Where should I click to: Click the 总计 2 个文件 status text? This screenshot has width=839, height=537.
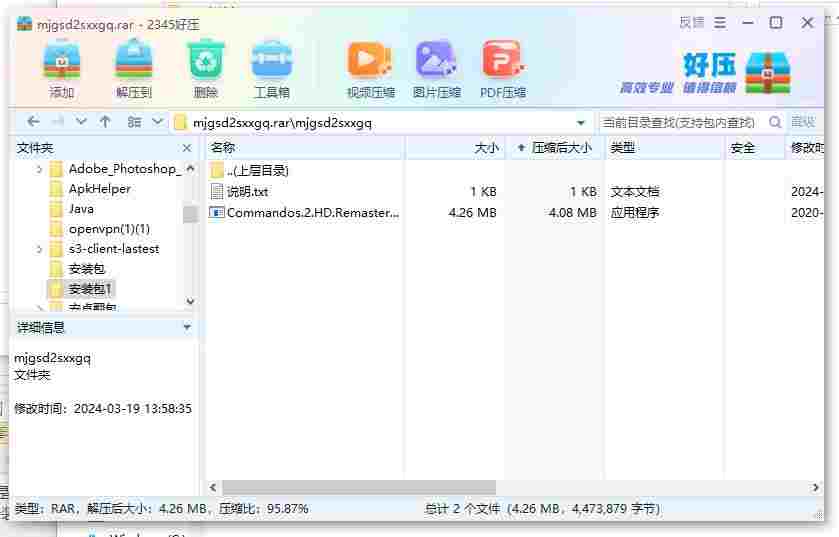pyautogui.click(x=462, y=509)
